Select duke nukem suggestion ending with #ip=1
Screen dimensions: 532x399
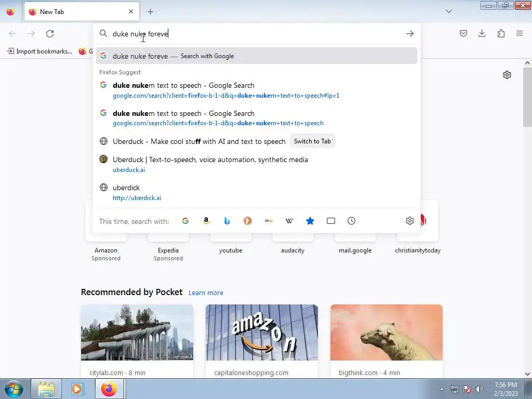coord(257,90)
